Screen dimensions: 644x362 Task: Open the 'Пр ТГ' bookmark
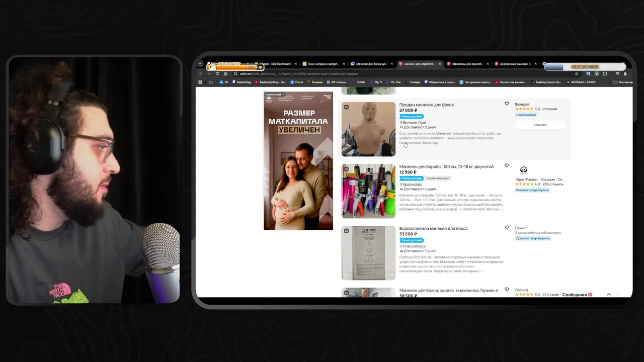click(376, 82)
